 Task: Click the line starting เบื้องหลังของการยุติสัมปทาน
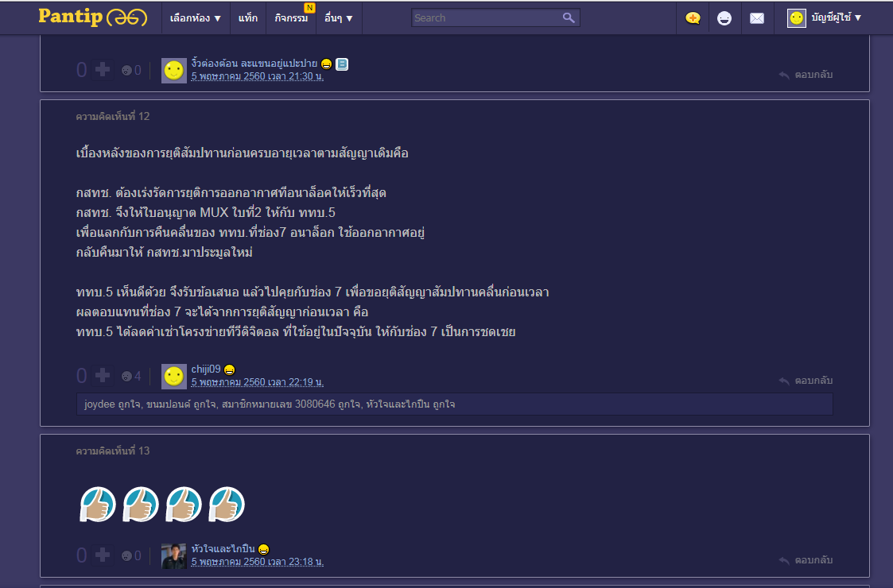242,153
